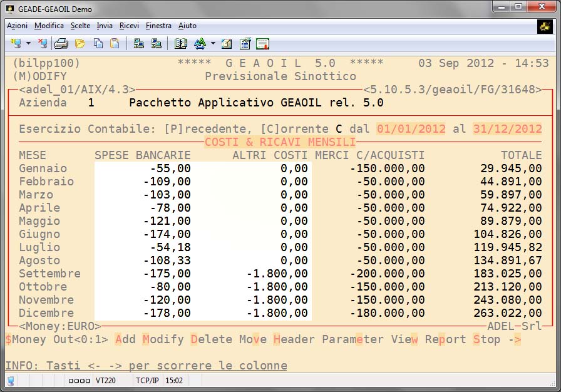Image resolution: width=561 pixels, height=392 pixels.
Task: Click the Stop command in terminal menu
Action: click(486, 339)
